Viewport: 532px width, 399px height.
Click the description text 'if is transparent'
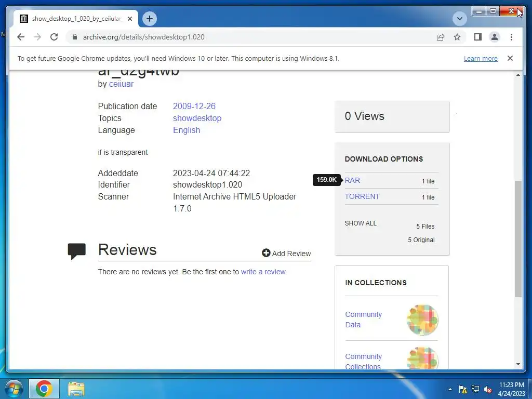[123, 152]
